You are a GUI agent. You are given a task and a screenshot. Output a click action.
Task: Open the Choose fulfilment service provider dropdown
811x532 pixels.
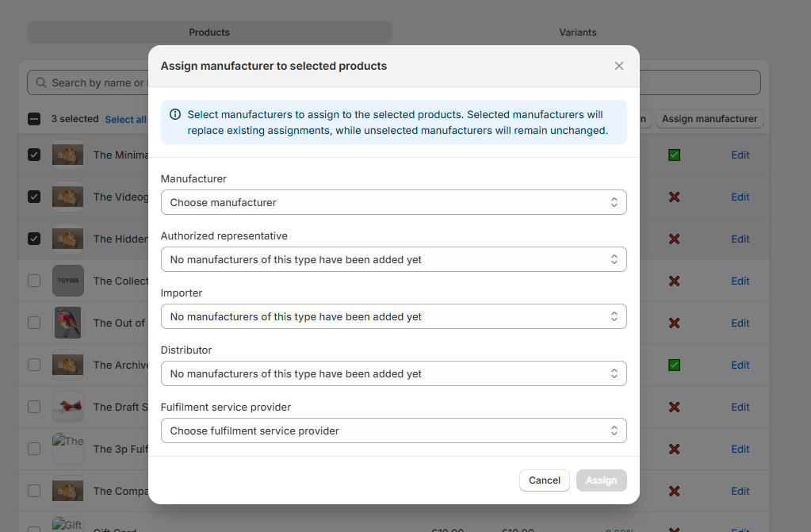[x=393, y=431]
